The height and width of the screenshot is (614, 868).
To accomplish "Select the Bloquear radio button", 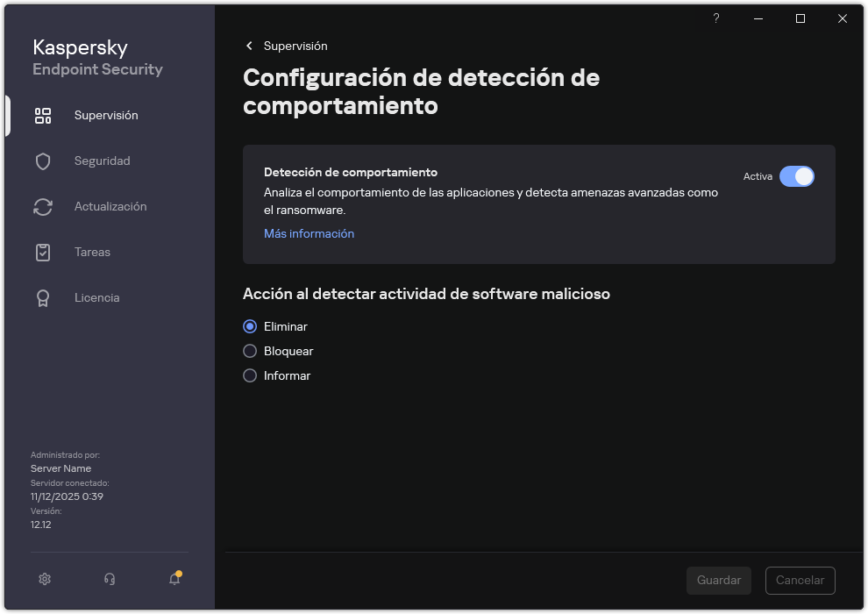I will click(249, 351).
